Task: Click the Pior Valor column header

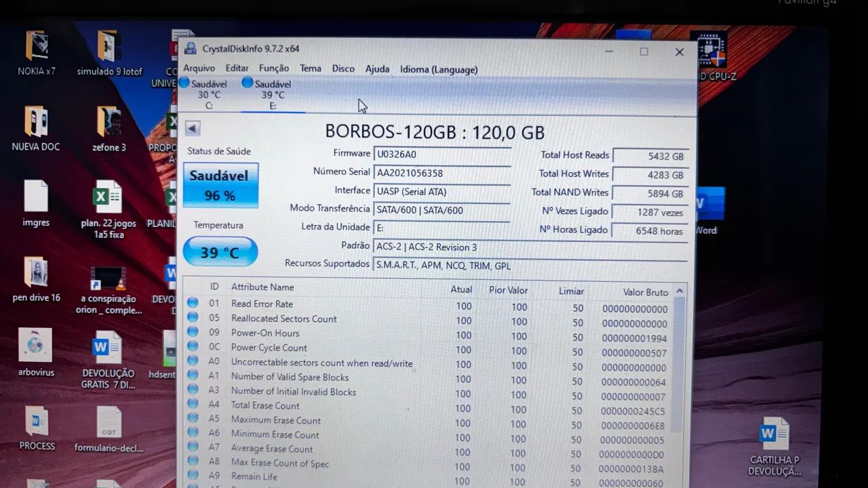Action: click(x=508, y=290)
